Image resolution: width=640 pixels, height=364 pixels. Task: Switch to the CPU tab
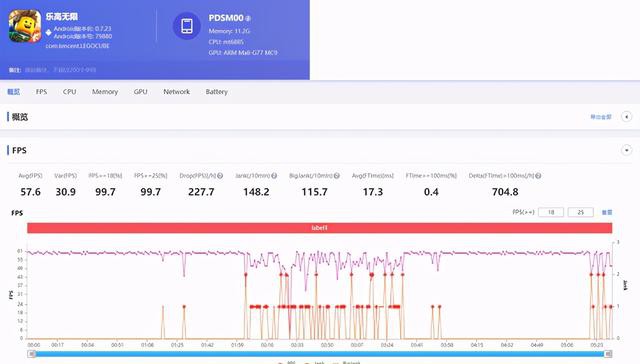point(69,92)
